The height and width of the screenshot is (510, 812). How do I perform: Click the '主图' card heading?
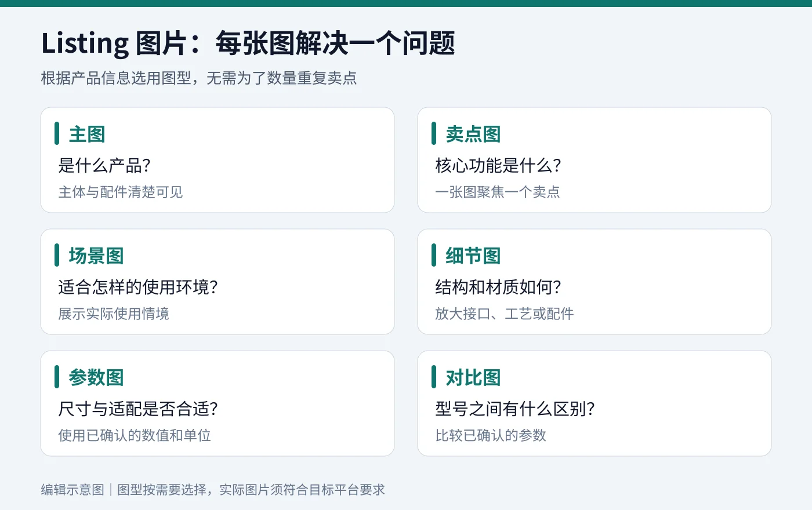[87, 134]
